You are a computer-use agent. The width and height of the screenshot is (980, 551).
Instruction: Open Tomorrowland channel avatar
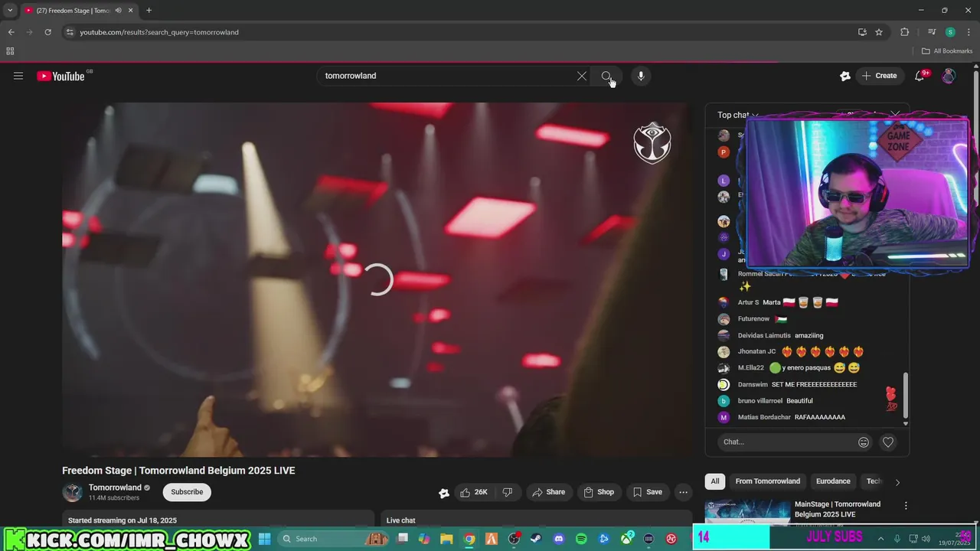coord(73,492)
